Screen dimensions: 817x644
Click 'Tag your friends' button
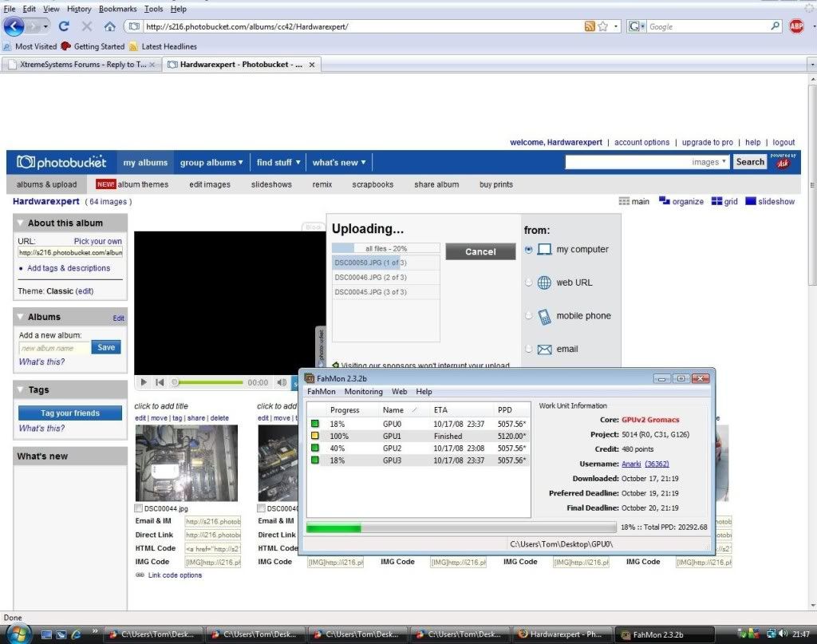(70, 413)
